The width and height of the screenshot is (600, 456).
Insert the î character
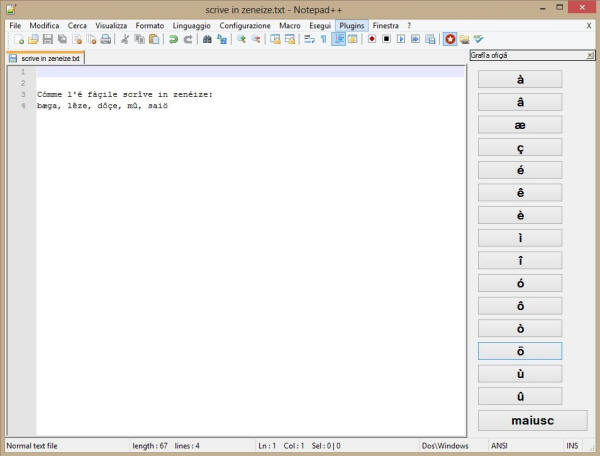tap(520, 261)
